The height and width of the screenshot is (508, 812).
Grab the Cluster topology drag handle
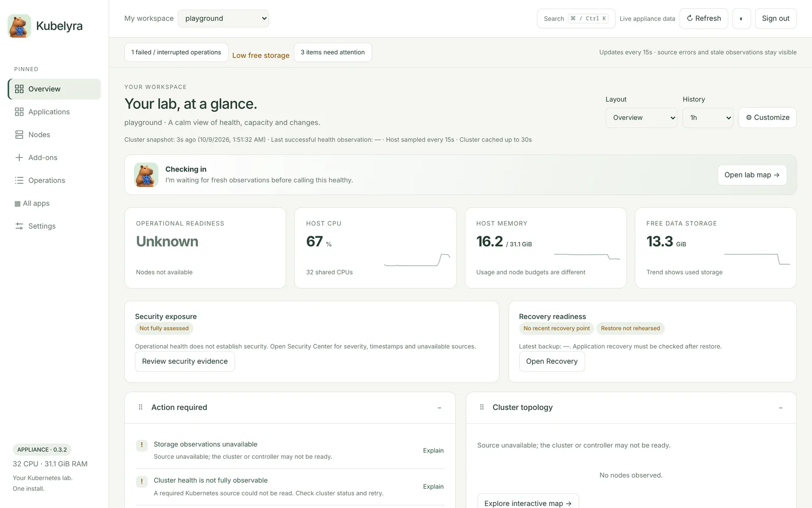pos(482,407)
